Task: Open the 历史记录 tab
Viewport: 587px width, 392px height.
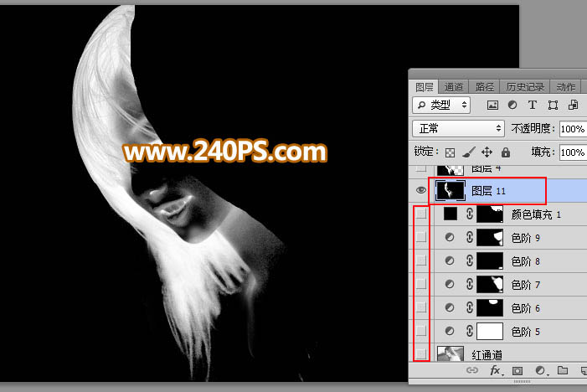Action: 525,87
